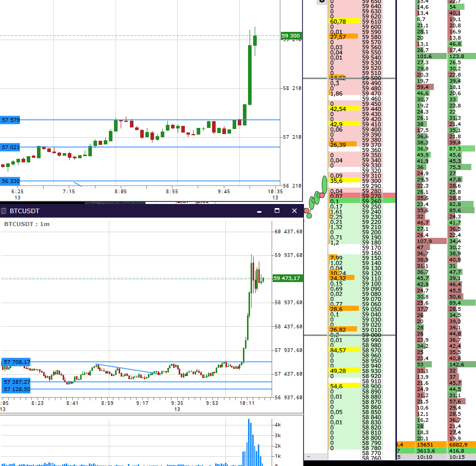Click order book price 59 580
Image resolution: width=476 pixels, height=466 pixels.
click(x=371, y=37)
